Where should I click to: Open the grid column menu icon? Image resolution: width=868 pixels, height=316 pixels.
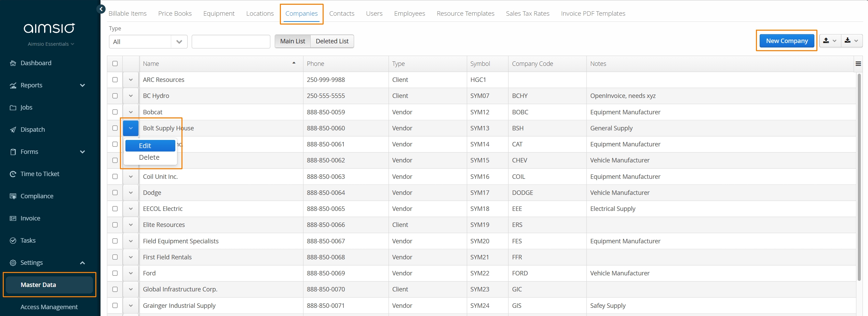pos(858,64)
